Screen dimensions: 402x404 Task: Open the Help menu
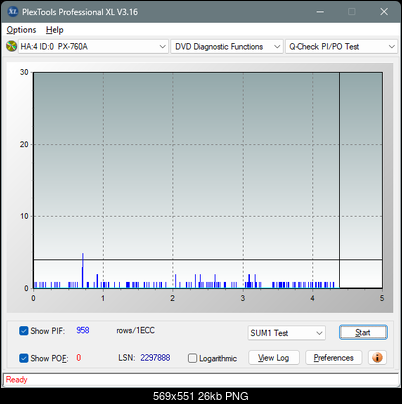tap(54, 30)
